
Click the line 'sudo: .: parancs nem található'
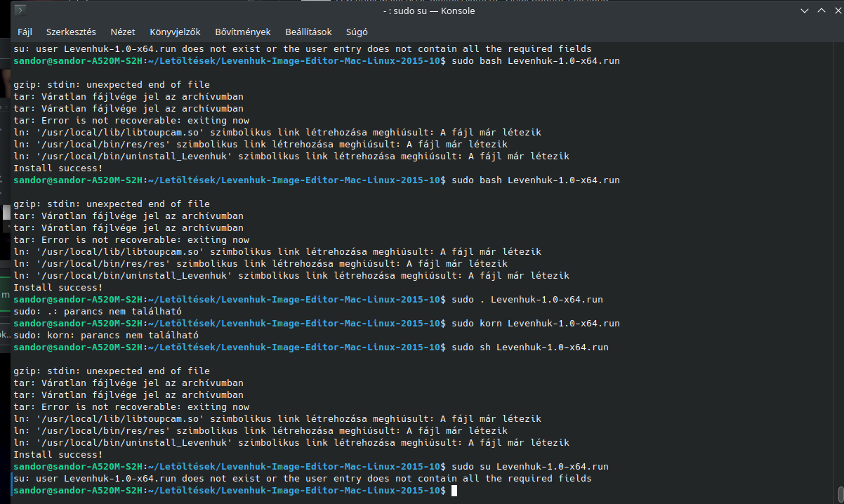click(98, 312)
